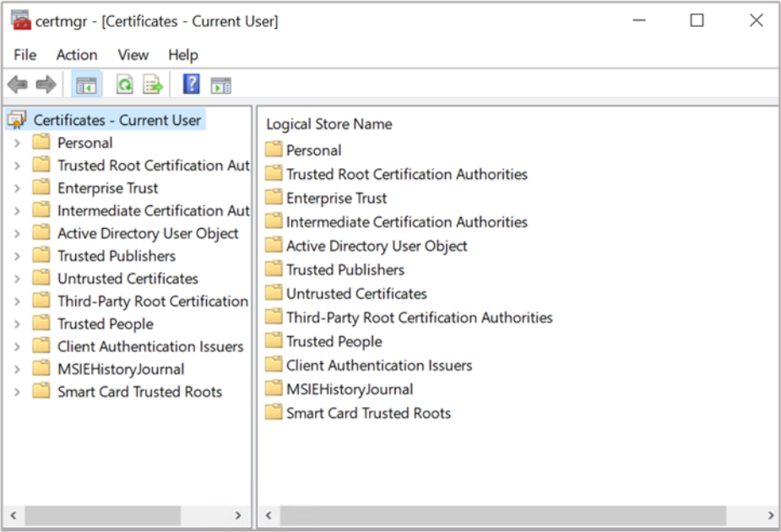Click the Show/Hide Action Pane toolbar icon

220,84
